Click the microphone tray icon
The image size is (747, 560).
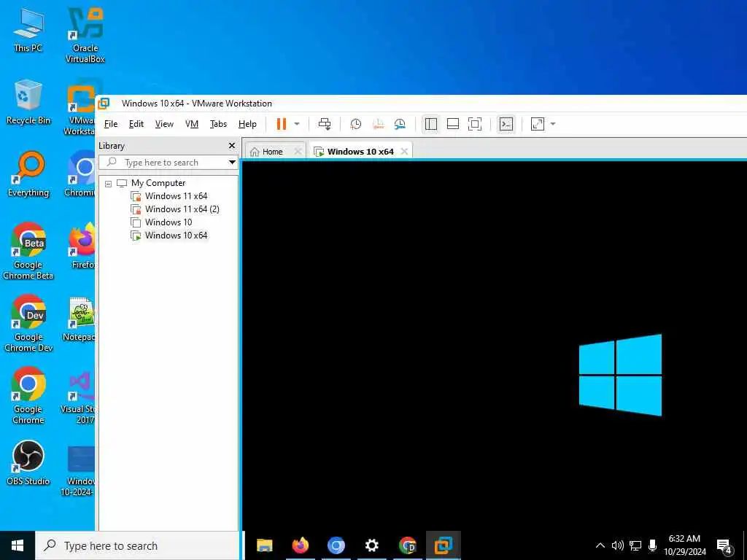pyautogui.click(x=653, y=545)
